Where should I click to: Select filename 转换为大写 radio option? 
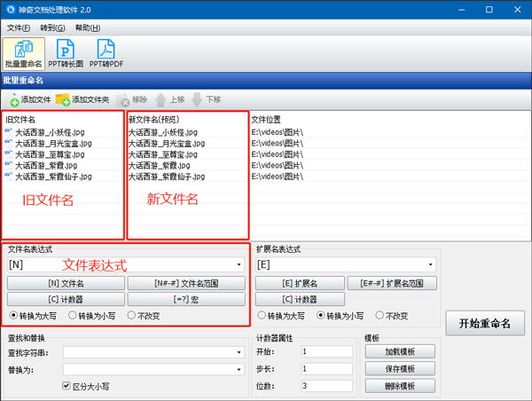[x=13, y=316]
